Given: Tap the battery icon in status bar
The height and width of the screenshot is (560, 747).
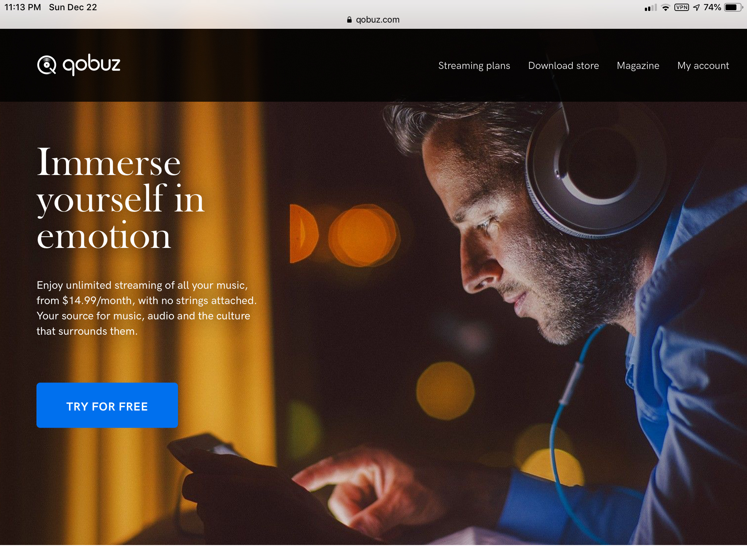Looking at the screenshot, I should tap(734, 7).
